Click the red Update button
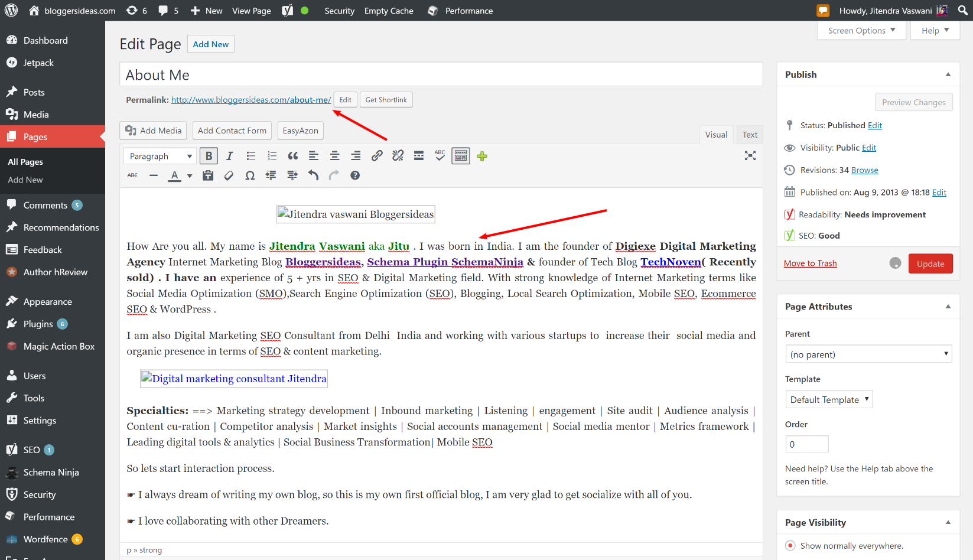The width and height of the screenshot is (973, 560). 930,263
